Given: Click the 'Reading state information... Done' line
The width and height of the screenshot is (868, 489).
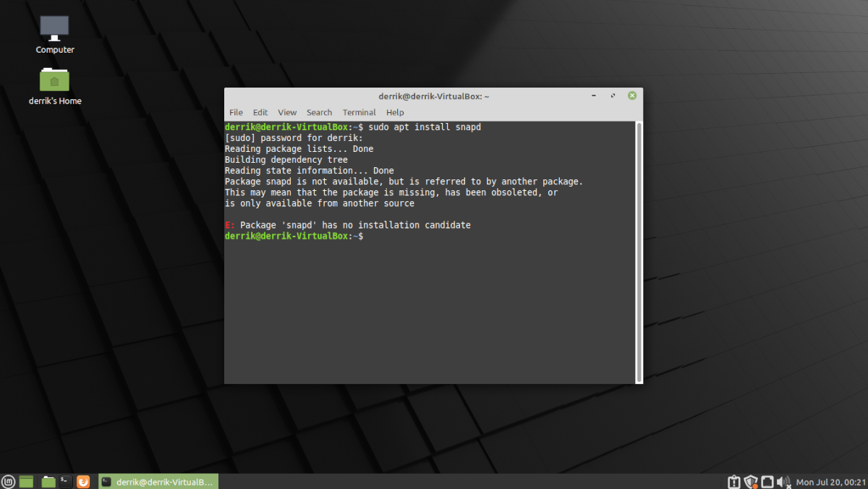Looking at the screenshot, I should (x=310, y=171).
